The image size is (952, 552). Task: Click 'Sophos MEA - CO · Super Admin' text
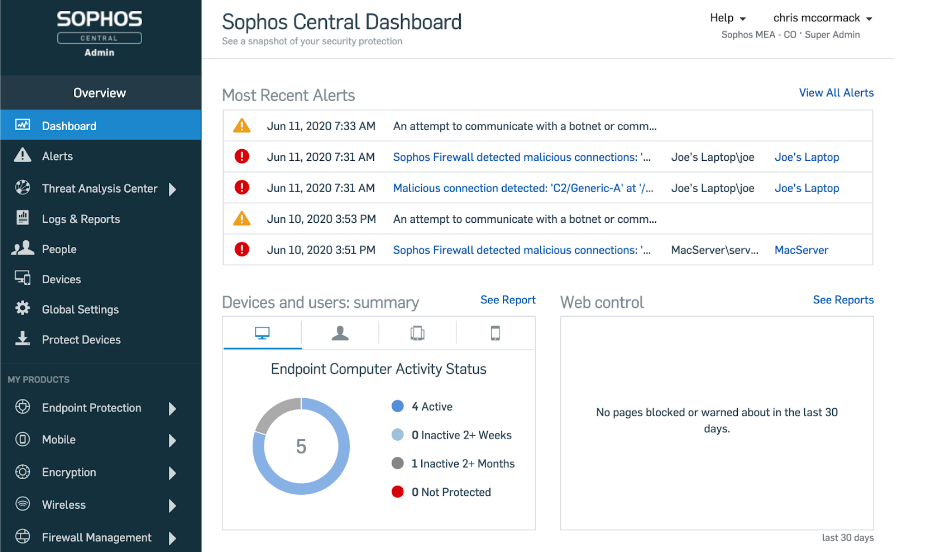[790, 35]
